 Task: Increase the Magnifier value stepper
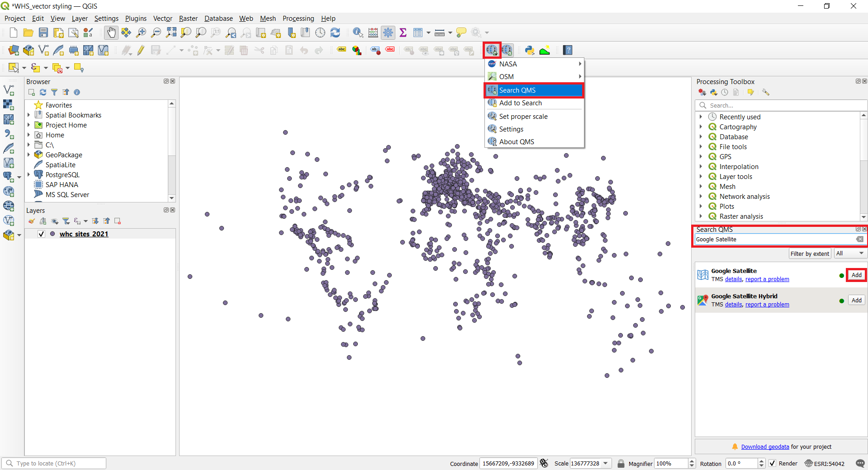click(692, 461)
